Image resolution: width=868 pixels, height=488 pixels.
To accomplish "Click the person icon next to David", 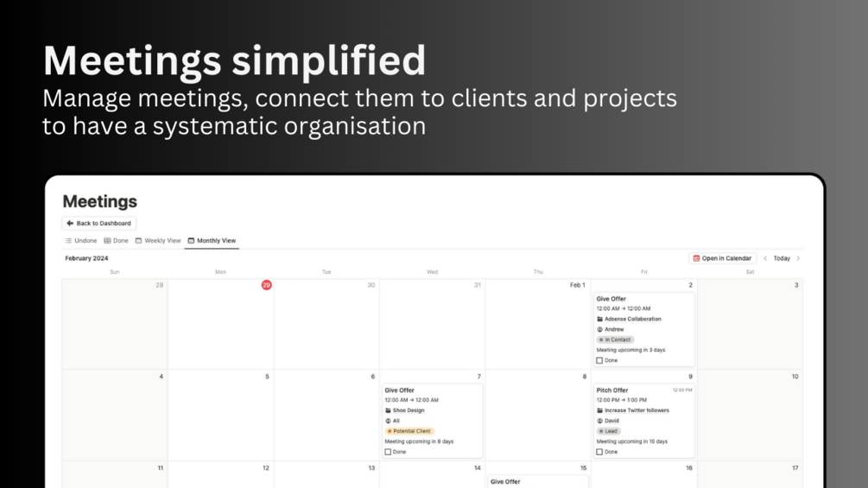I will 599,421.
